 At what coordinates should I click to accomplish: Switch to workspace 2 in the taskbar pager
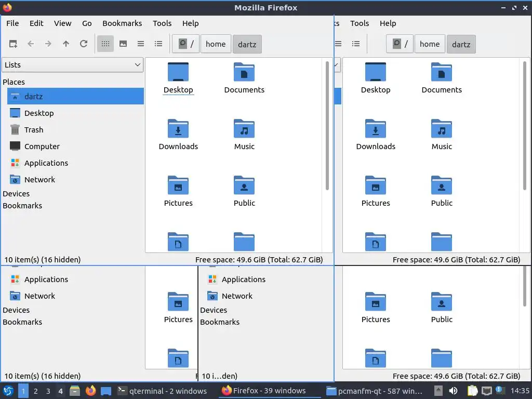(36, 391)
